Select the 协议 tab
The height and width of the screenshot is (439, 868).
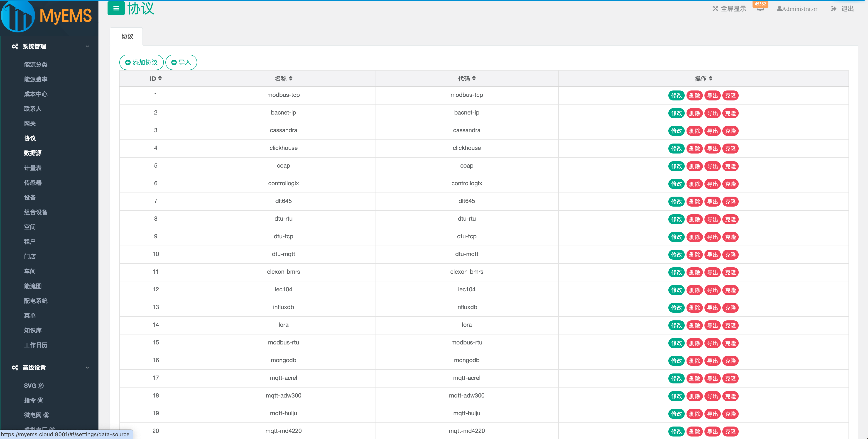point(127,36)
